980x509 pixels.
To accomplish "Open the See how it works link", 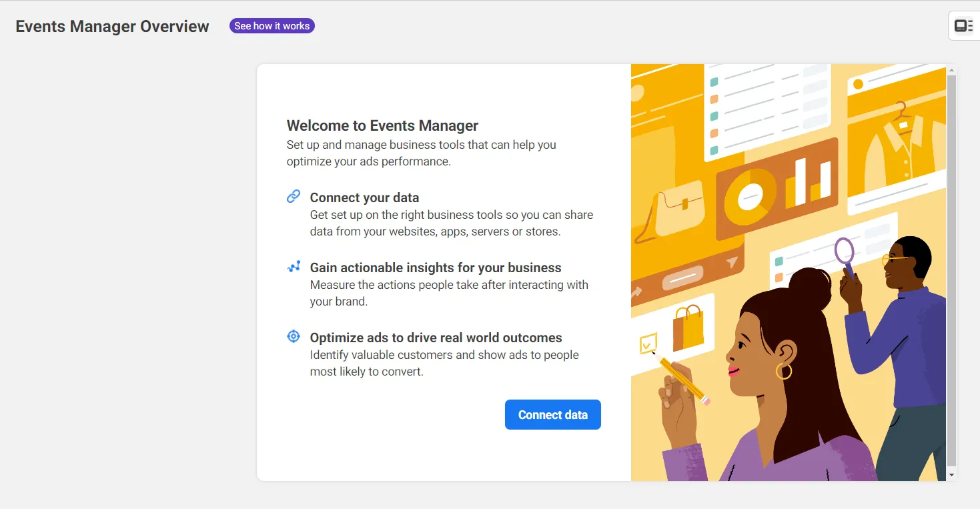I will point(272,26).
